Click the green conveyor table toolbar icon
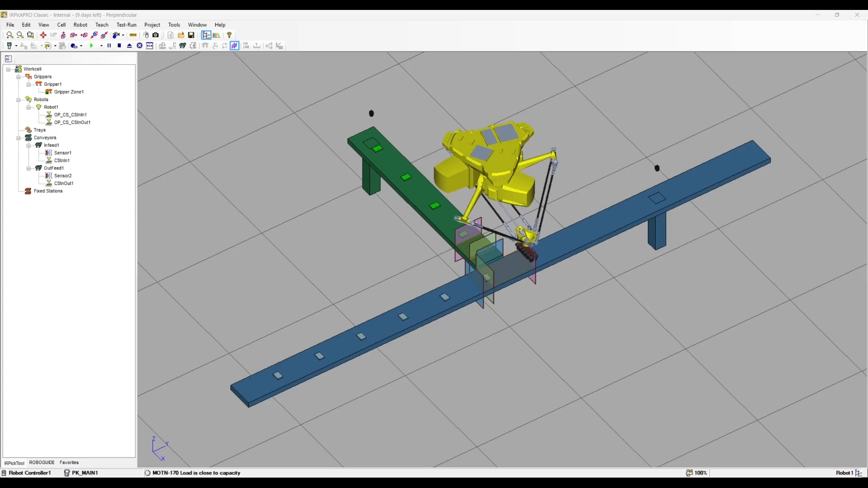The height and width of the screenshot is (488, 868). (183, 46)
